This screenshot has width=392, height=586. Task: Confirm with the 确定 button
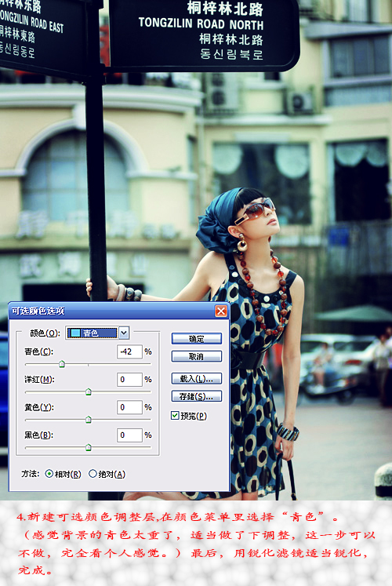tap(196, 339)
